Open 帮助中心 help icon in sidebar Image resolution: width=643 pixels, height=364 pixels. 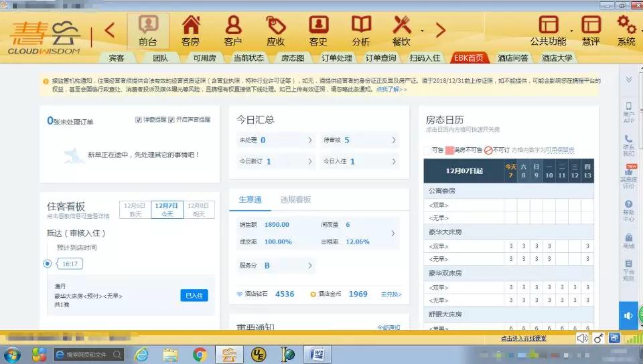click(629, 211)
